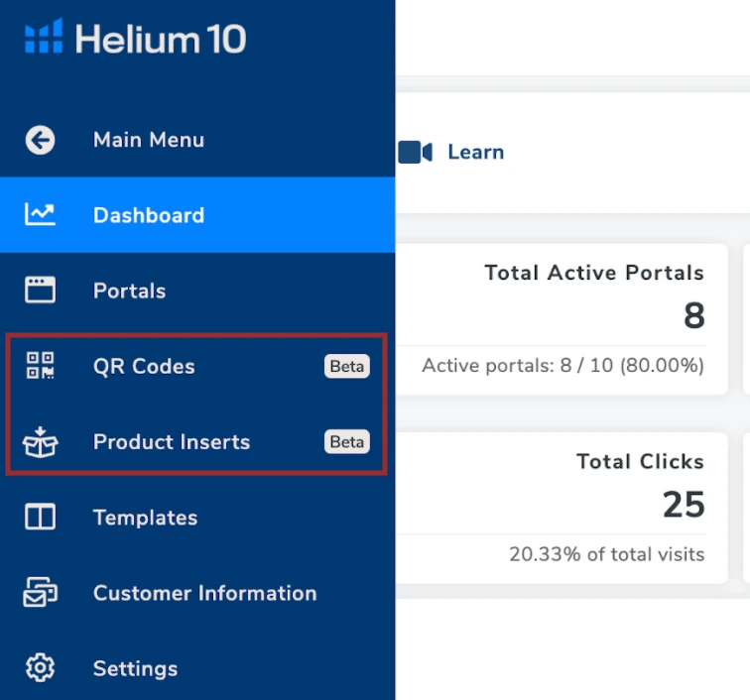Viewport: 750px width, 700px height.
Task: Click the Beta badge next to QR Codes
Action: [x=347, y=366]
